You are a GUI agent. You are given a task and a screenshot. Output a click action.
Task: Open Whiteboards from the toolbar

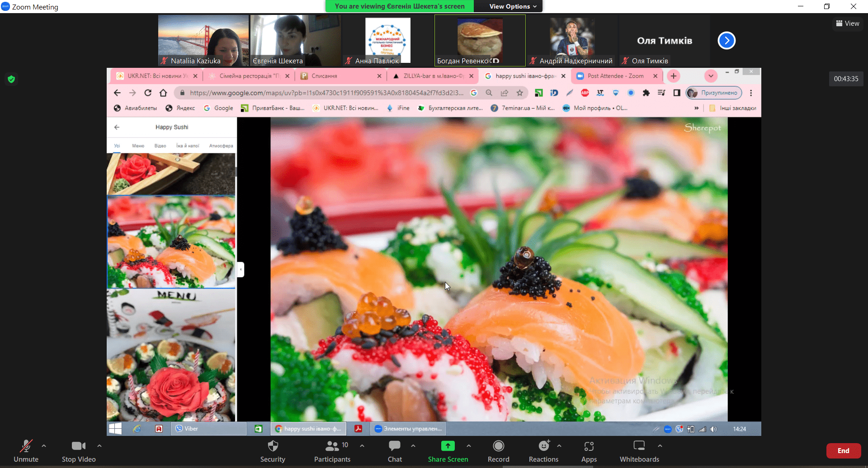coord(639,446)
